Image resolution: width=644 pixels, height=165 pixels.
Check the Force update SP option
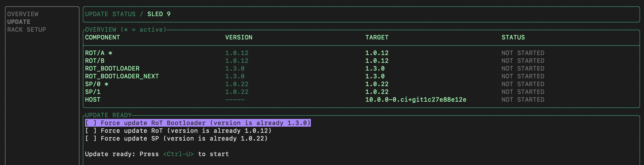(x=91, y=138)
